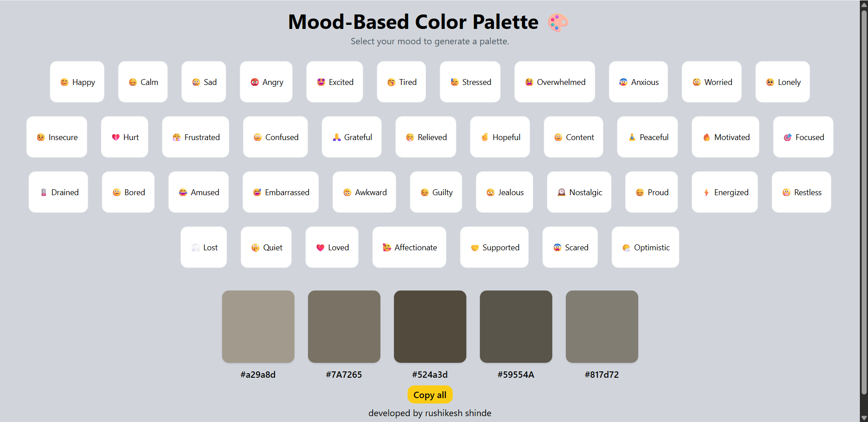Viewport: 868px width, 422px height.
Task: Click the red heart icon on Loved
Action: [x=320, y=248]
